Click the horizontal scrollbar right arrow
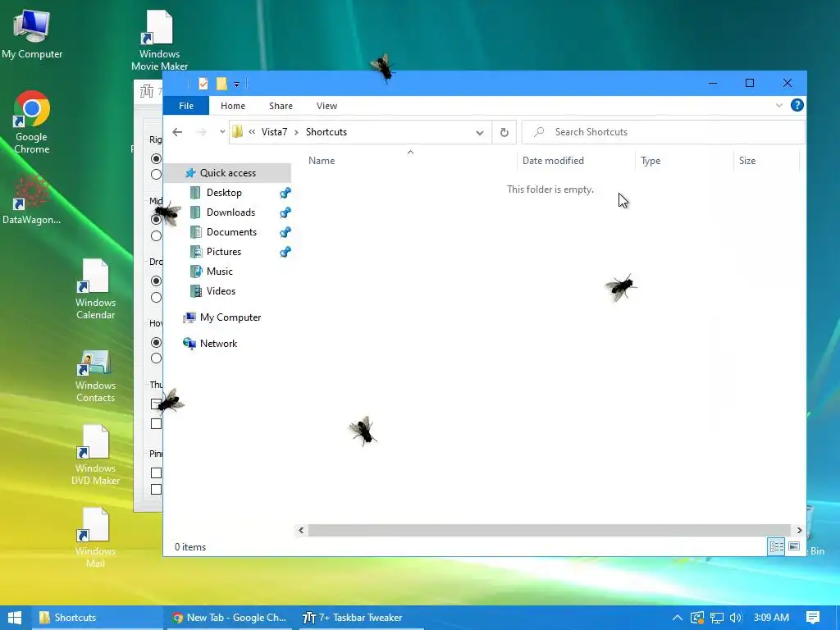The width and height of the screenshot is (840, 630). (799, 531)
